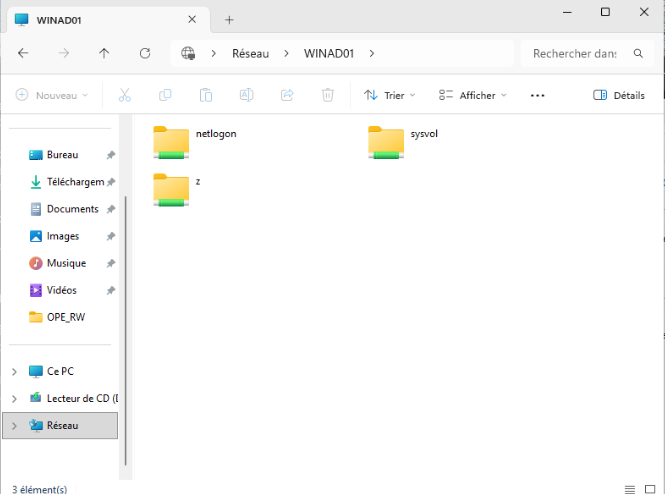Select the WINAD01 tab

pyautogui.click(x=108, y=20)
